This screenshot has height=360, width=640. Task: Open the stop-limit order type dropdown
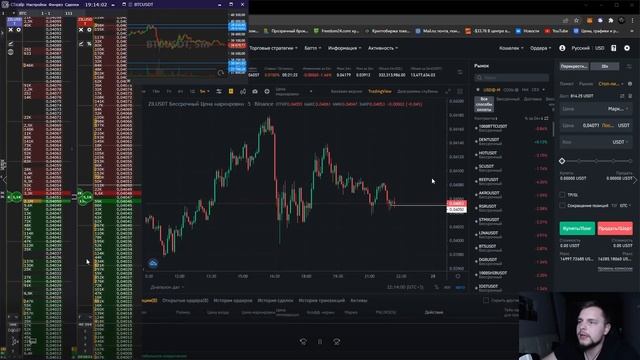(611, 84)
